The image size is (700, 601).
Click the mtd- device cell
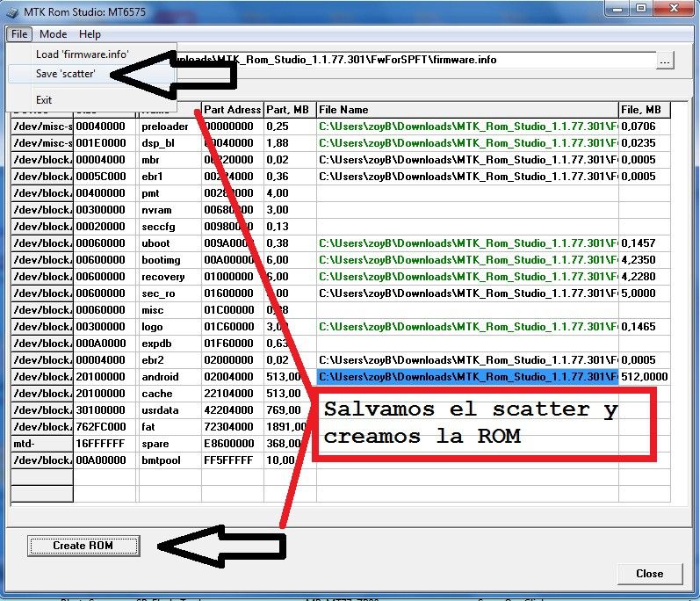tap(42, 444)
